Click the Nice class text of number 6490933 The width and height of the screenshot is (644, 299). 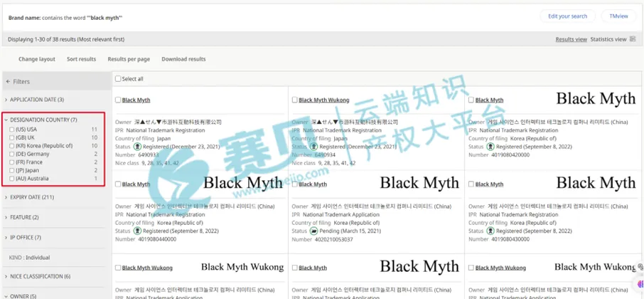pos(147,163)
